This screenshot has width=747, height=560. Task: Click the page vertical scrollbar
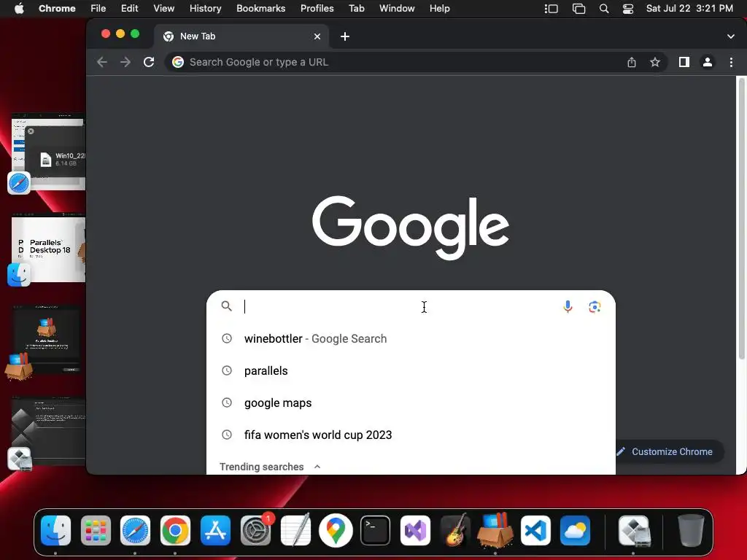tap(741, 219)
